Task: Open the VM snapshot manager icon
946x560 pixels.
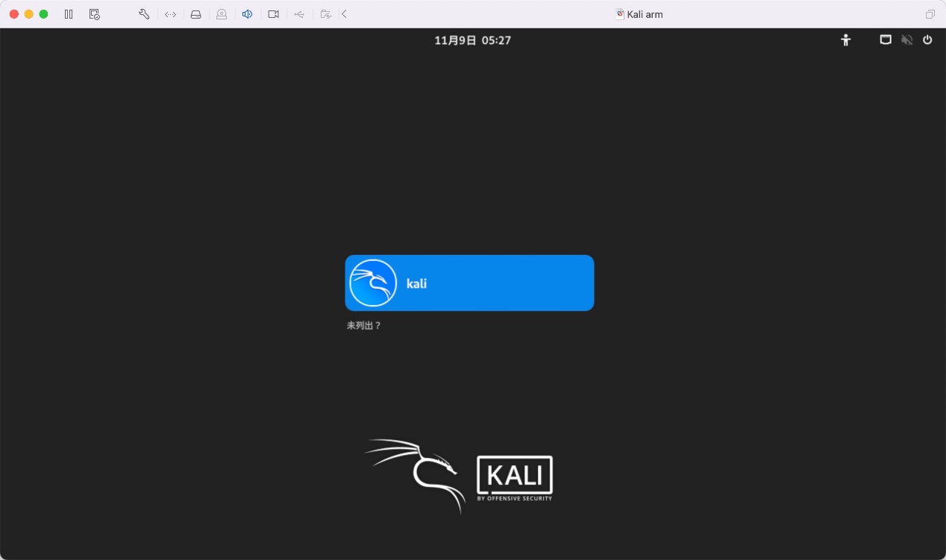Action: tap(94, 14)
